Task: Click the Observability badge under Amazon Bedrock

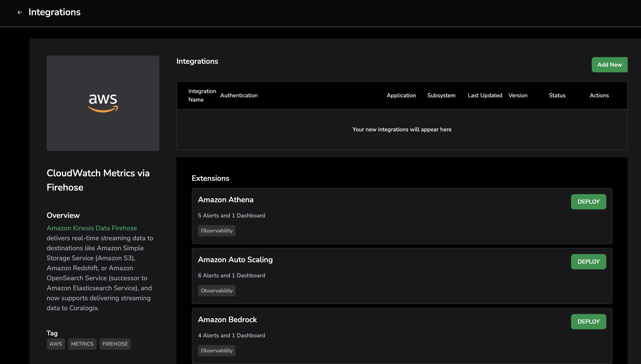Action: tap(217, 351)
